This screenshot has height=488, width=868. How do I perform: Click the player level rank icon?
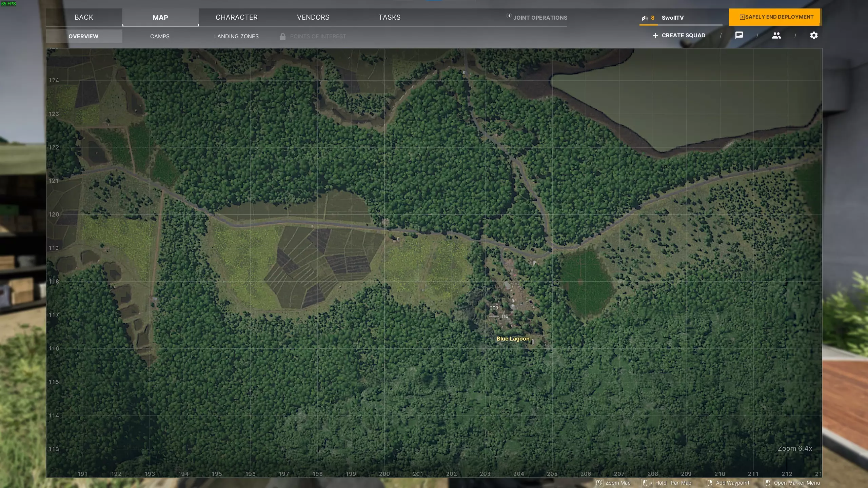[645, 18]
